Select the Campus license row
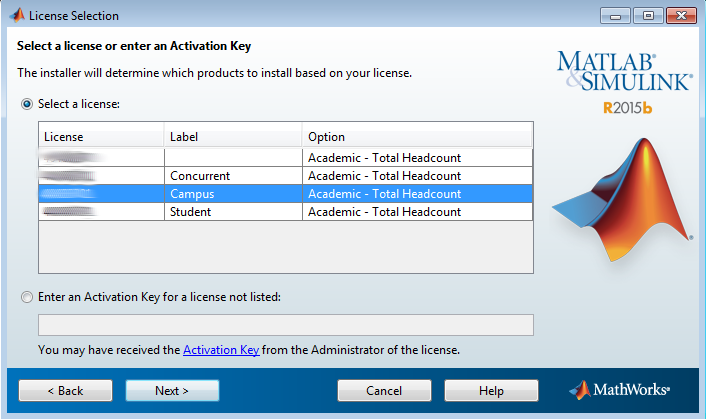The image size is (706, 419). click(285, 194)
